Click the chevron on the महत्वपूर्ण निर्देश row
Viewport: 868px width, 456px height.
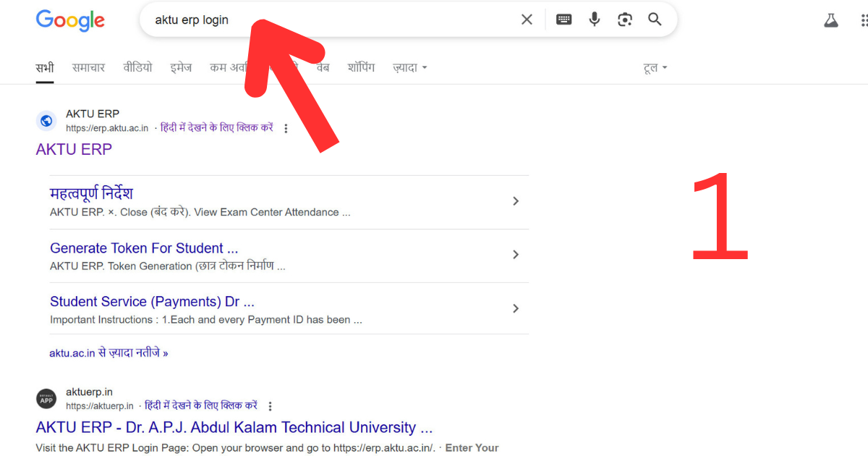pyautogui.click(x=516, y=201)
